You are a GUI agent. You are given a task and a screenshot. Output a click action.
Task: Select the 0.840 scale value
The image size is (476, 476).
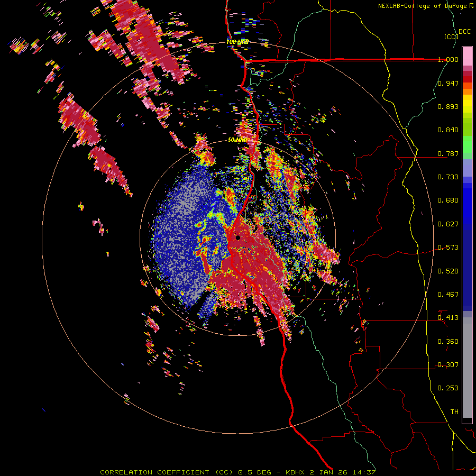[x=448, y=130]
